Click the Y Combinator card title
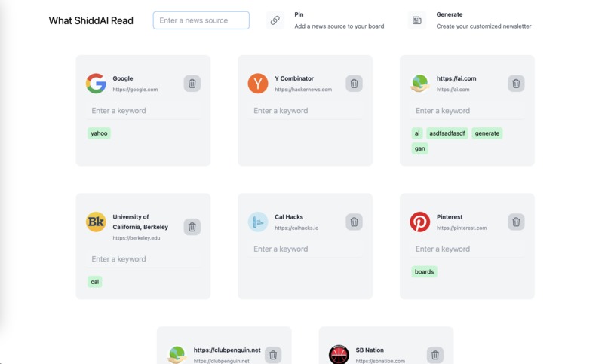Screen dimensions: 608x364 point(294,78)
